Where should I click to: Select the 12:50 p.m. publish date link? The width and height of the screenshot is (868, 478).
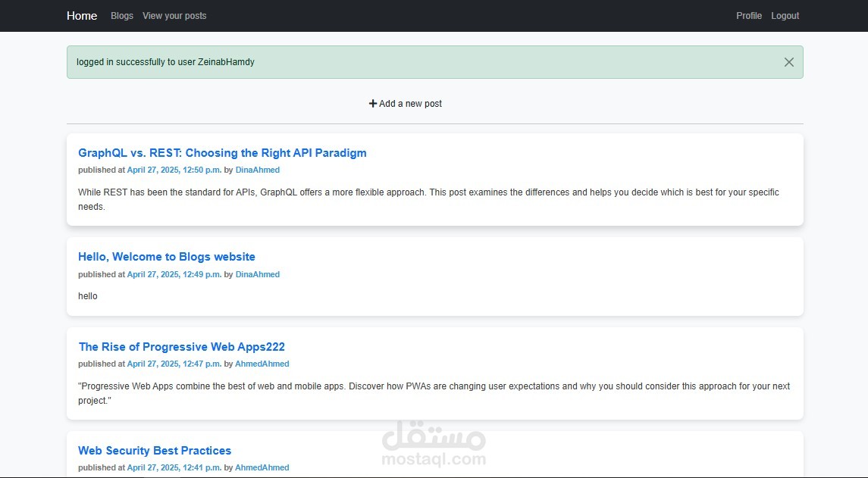click(x=174, y=170)
